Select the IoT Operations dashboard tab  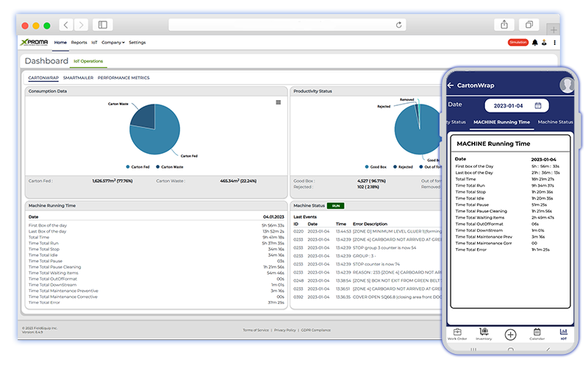(x=88, y=61)
